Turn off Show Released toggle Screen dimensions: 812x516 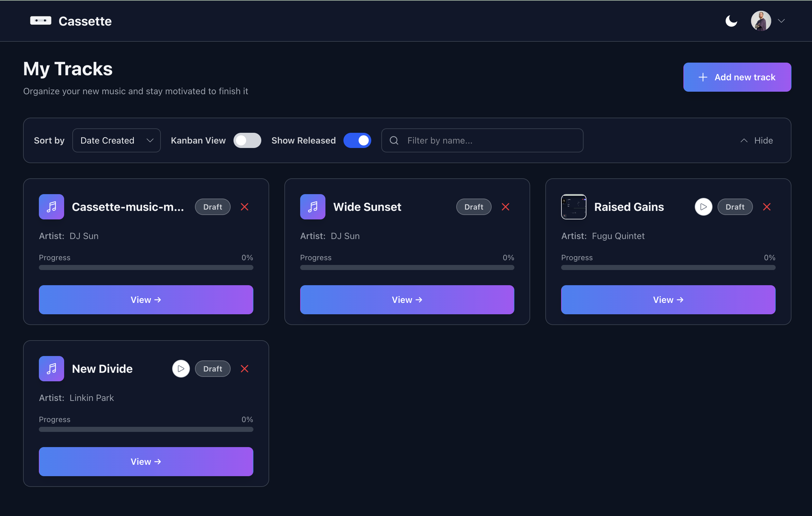pos(357,140)
